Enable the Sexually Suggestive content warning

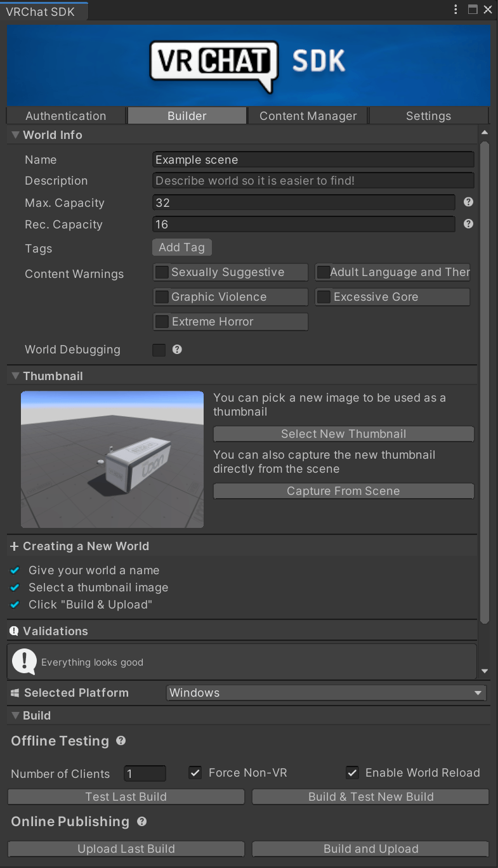click(x=162, y=272)
